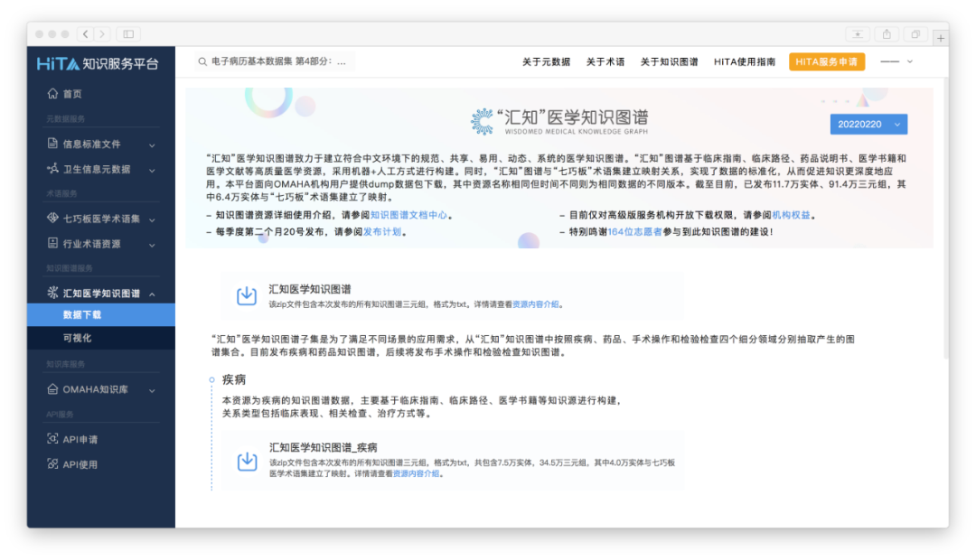Click the search input field
The height and width of the screenshot is (560, 976).
[274, 61]
